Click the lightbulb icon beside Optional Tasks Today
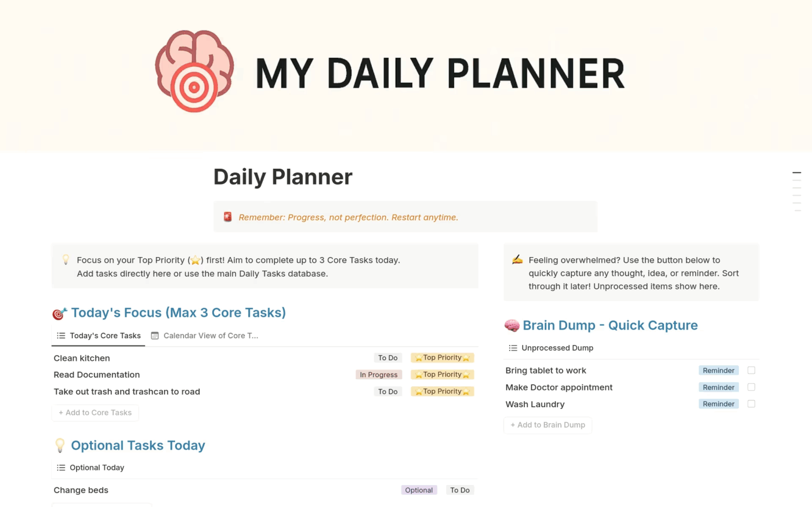 [60, 446]
